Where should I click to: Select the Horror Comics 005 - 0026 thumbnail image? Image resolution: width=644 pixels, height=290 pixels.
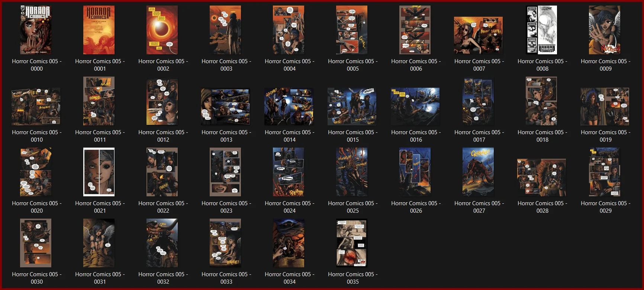click(x=415, y=172)
